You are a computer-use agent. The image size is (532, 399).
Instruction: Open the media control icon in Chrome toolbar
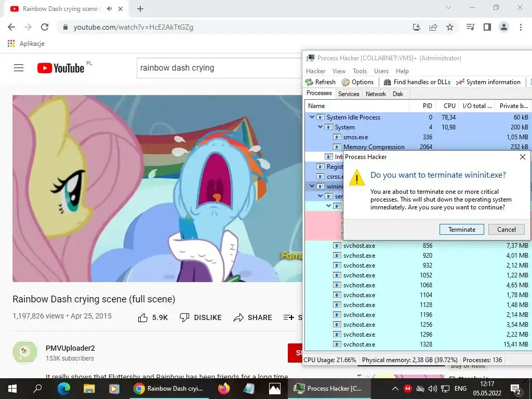(470, 27)
